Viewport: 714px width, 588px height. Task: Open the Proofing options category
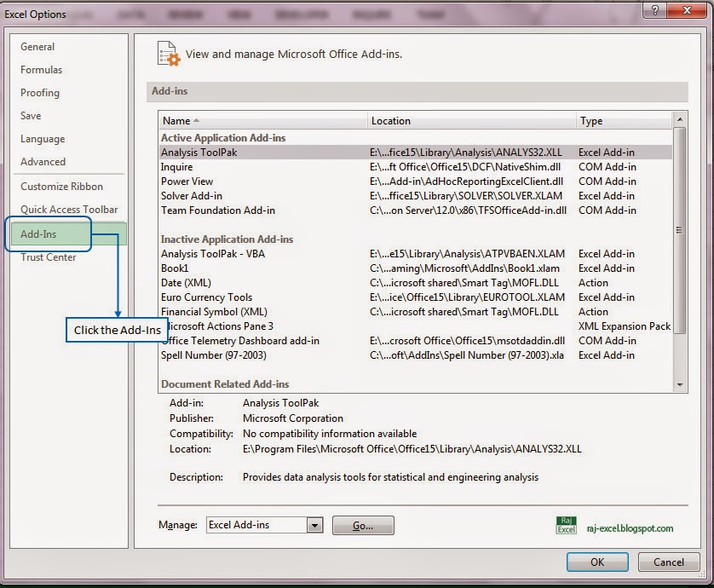(x=40, y=92)
